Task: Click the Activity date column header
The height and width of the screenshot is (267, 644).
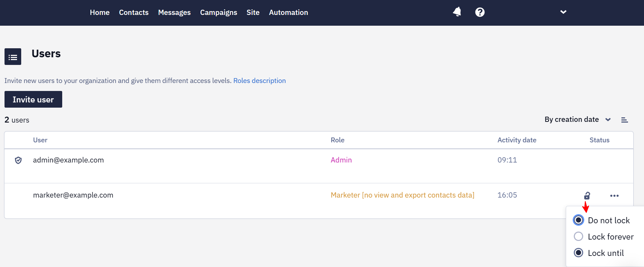Action: click(517, 140)
